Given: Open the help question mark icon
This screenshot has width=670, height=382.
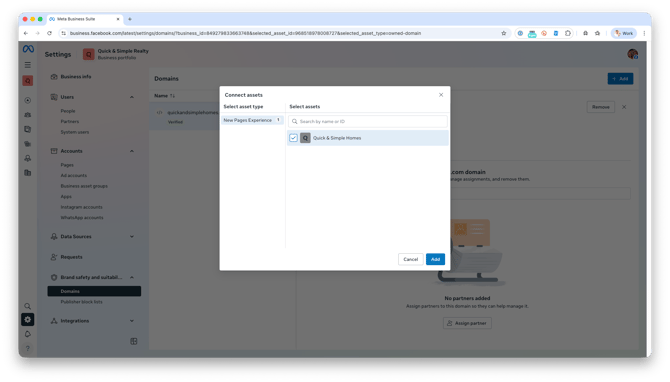Looking at the screenshot, I should coord(28,348).
